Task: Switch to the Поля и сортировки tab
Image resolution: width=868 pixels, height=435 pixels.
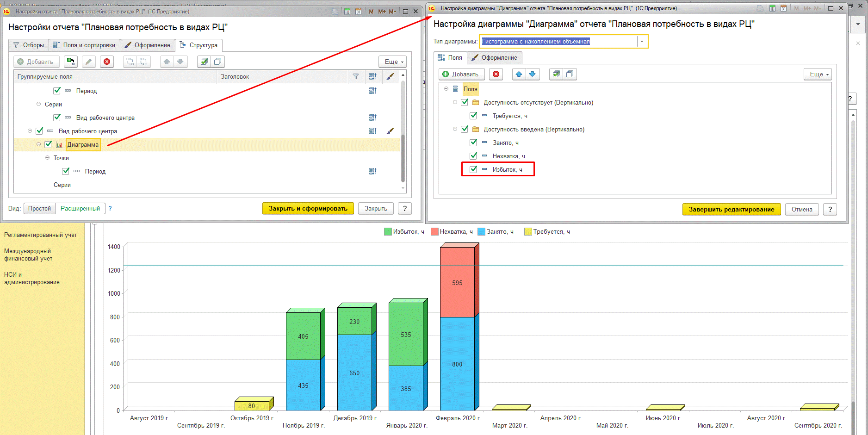Action: 84,45
